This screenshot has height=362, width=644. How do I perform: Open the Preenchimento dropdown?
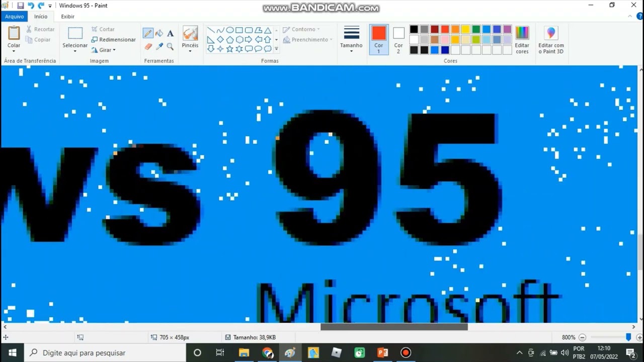tap(307, 40)
